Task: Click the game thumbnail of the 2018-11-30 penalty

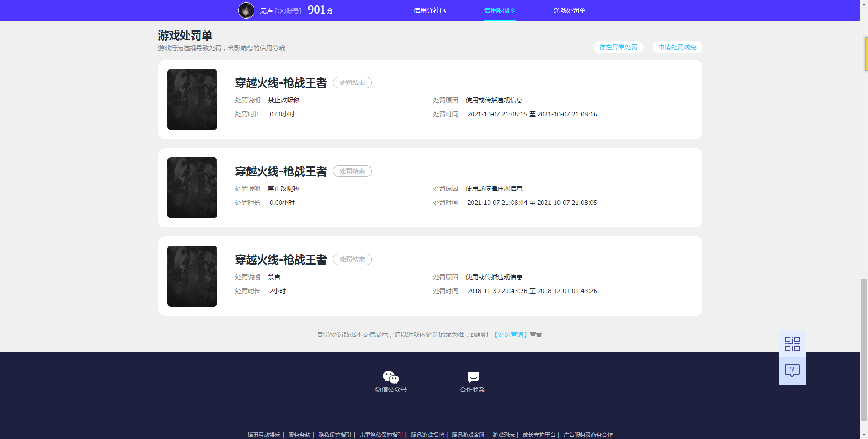Action: tap(192, 276)
